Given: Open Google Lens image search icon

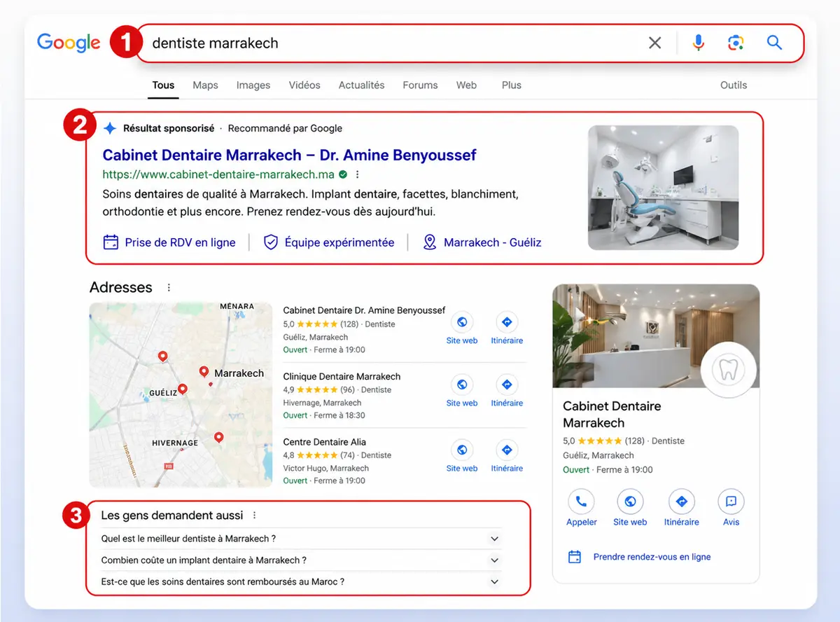Looking at the screenshot, I should pyautogui.click(x=736, y=43).
